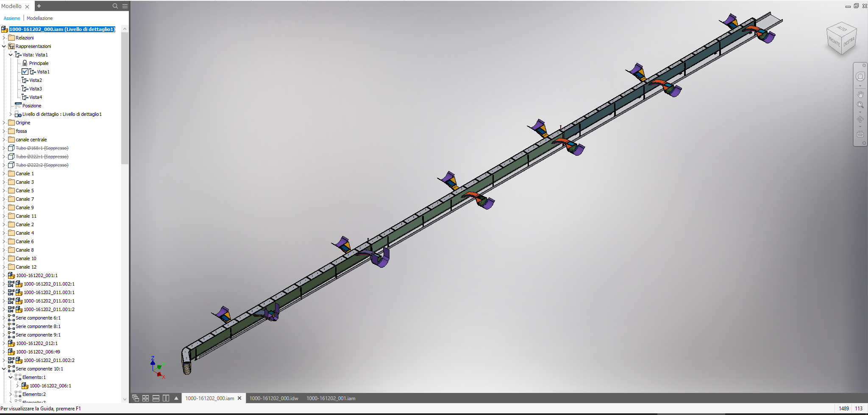
Task: Open the model browser hamburger menu
Action: [125, 6]
